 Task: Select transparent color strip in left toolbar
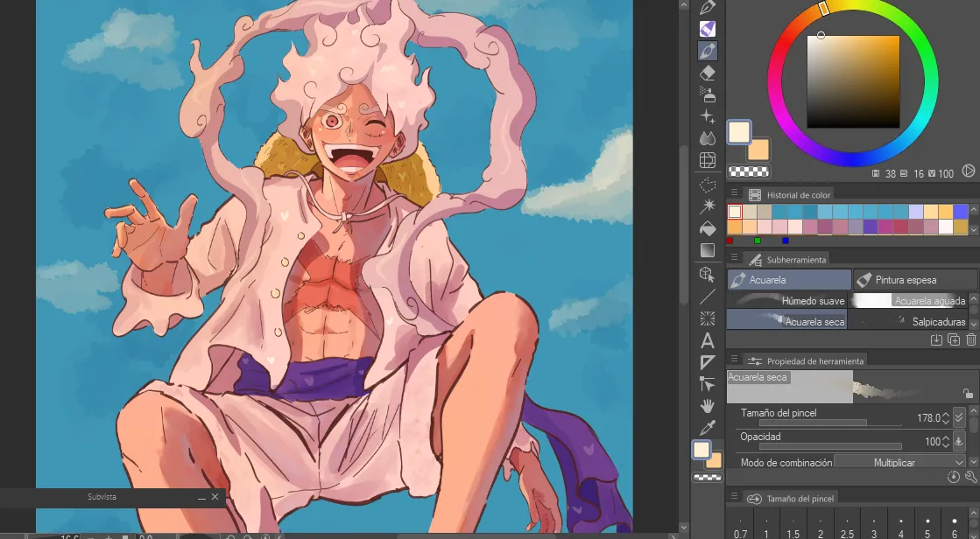click(x=708, y=478)
